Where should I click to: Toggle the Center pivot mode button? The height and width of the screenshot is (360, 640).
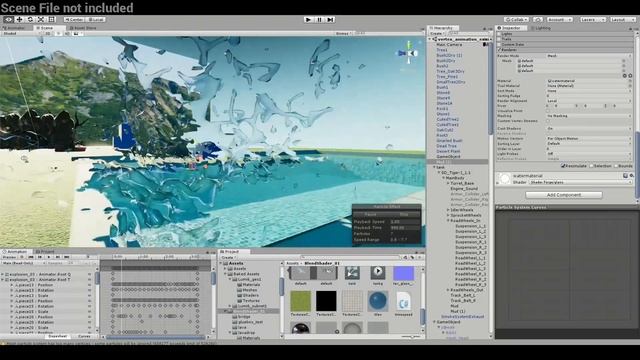click(74, 19)
